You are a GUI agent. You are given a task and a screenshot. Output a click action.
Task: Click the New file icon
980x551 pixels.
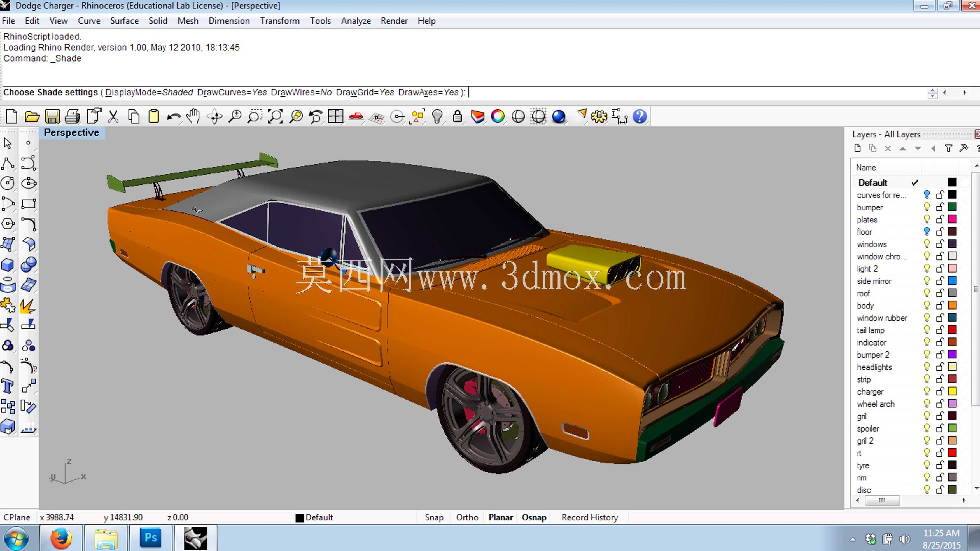(11, 116)
